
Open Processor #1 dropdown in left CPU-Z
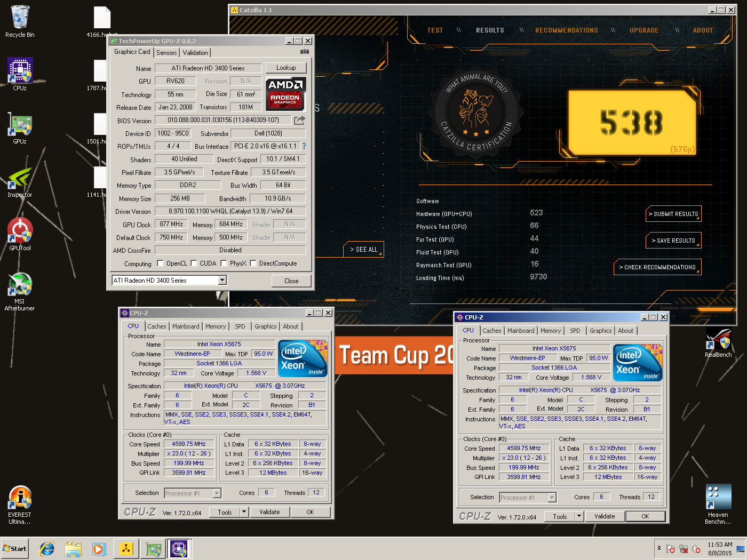pos(217,493)
